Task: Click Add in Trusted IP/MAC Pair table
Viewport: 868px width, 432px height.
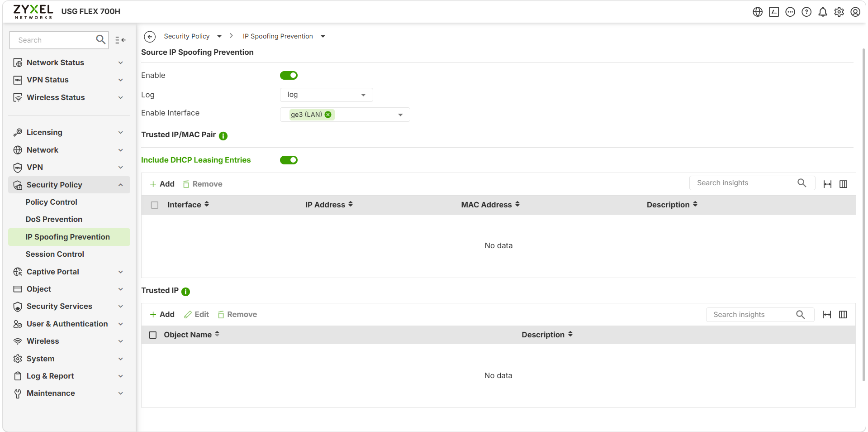Action: click(162, 184)
